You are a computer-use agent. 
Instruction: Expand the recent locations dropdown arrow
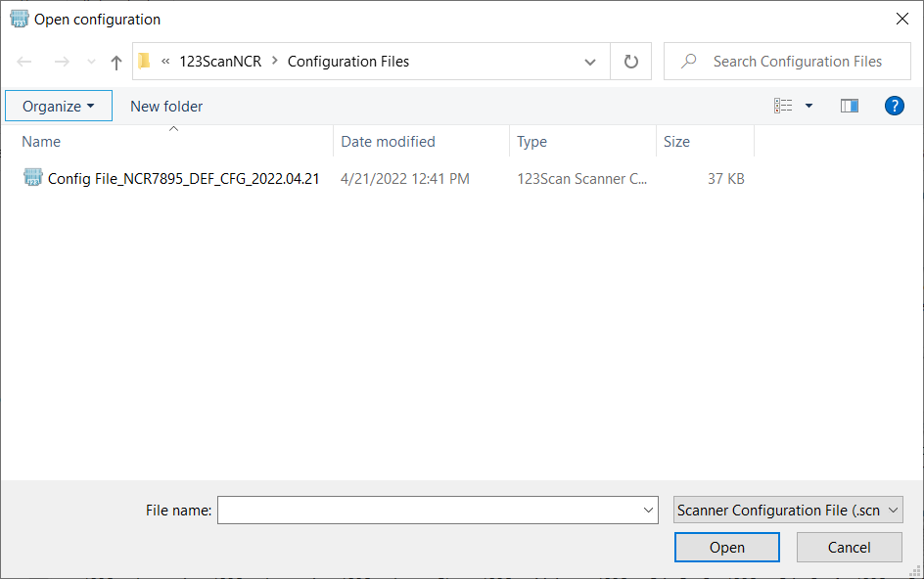pyautogui.click(x=91, y=62)
